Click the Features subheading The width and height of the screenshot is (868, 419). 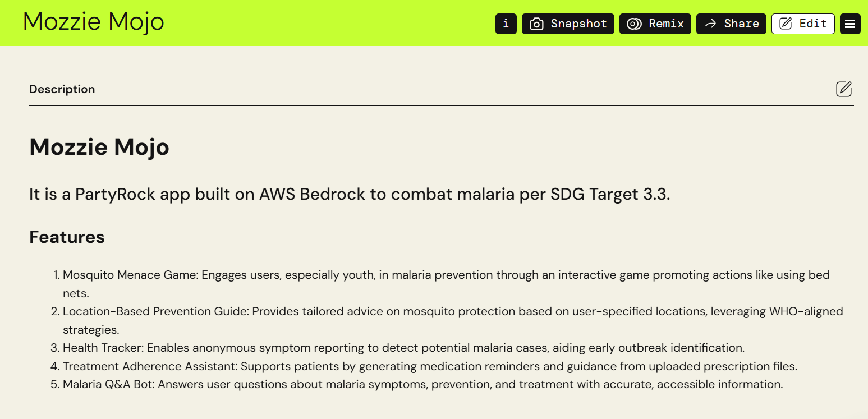click(x=67, y=237)
